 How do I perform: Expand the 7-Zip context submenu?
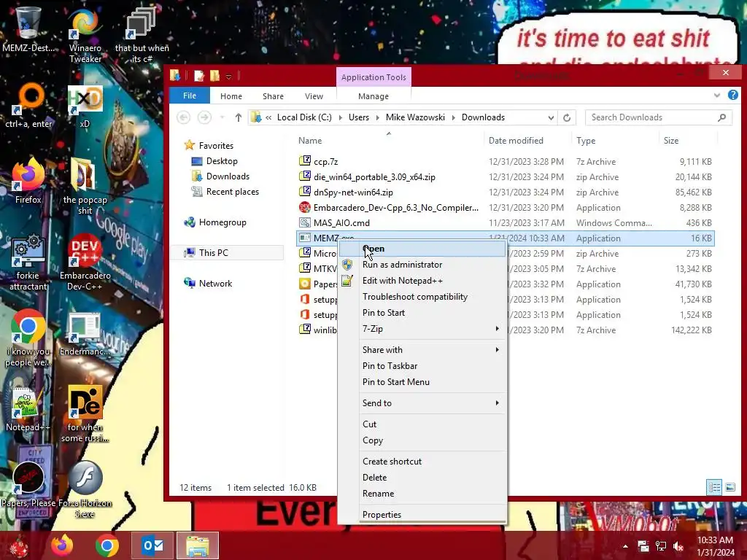pyautogui.click(x=433, y=329)
